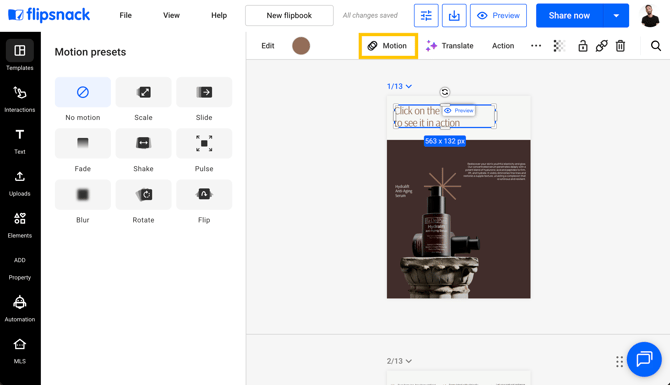Screen dimensions: 670x385
Task: Click the Share now button
Action: (569, 15)
